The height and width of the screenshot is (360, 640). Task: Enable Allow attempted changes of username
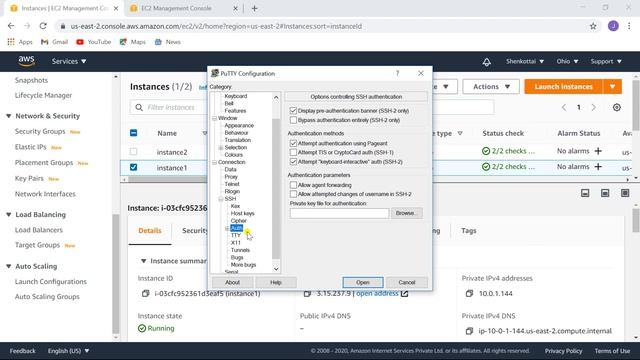click(x=293, y=194)
